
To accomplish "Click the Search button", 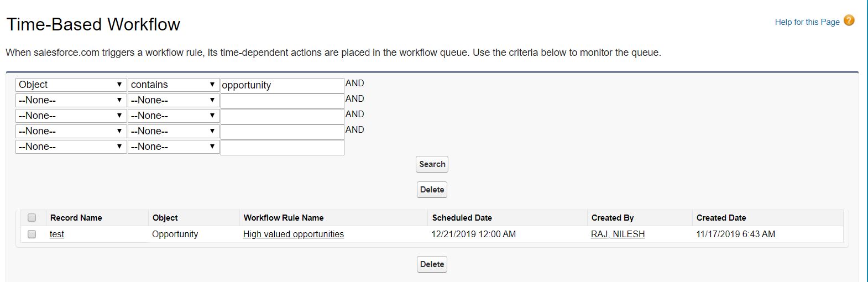I will click(x=432, y=164).
